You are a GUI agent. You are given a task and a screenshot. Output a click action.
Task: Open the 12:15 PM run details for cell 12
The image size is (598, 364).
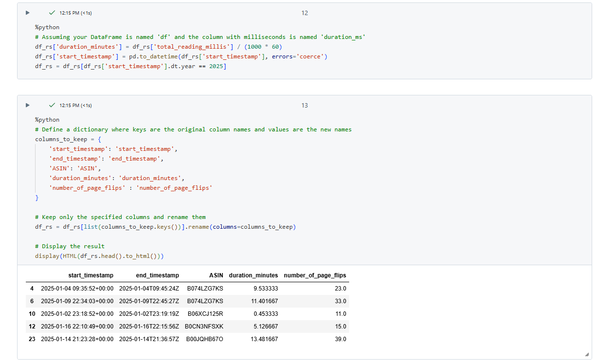click(75, 13)
